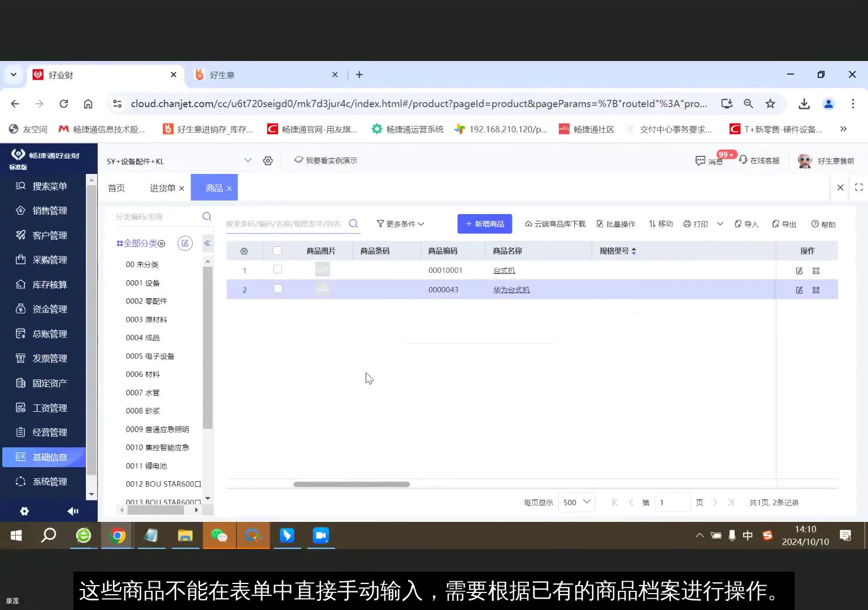Close the 商品 tab
Image resolution: width=868 pixels, height=610 pixels.
click(x=229, y=188)
